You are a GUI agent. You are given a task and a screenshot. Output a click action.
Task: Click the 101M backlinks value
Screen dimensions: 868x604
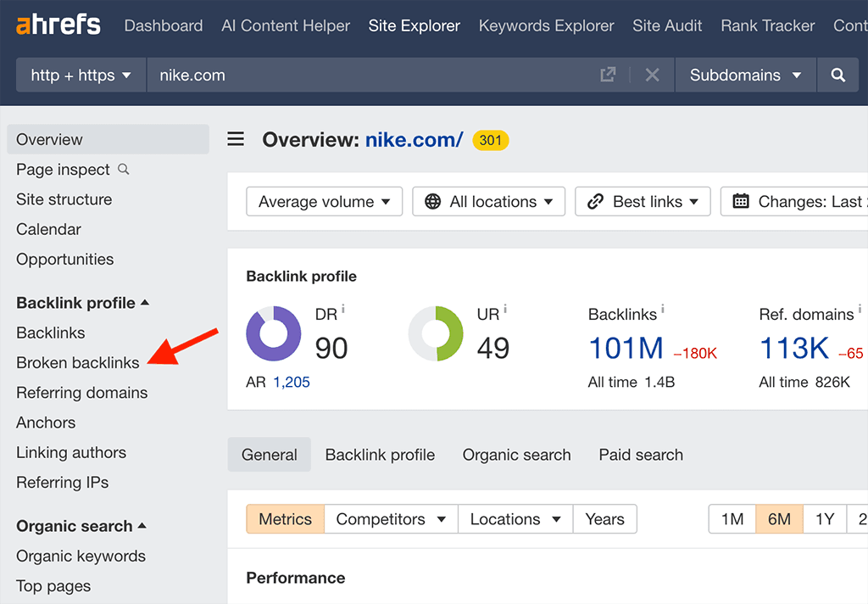coord(626,348)
